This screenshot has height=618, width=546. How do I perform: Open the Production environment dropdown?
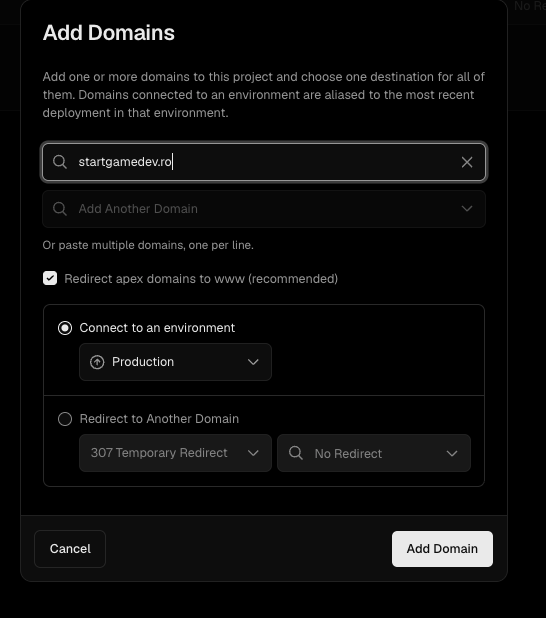click(x=175, y=362)
